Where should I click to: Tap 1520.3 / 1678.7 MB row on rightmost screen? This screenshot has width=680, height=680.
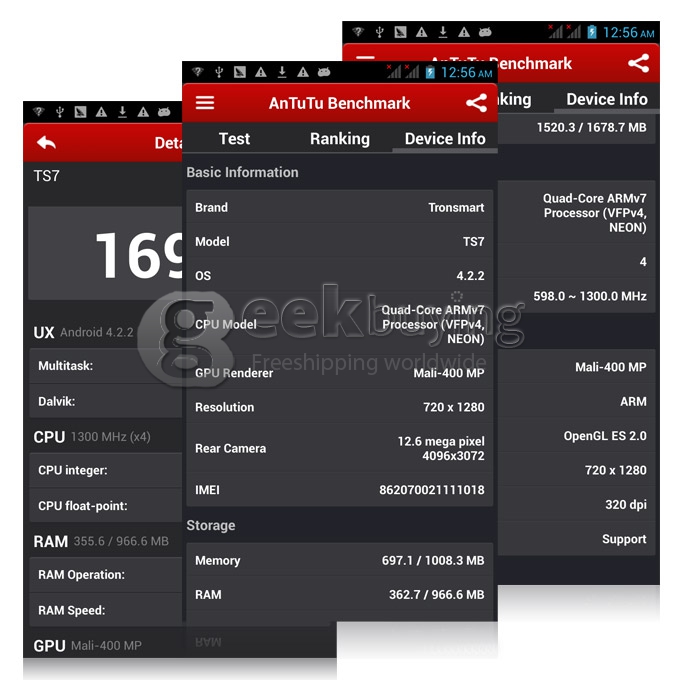tap(576, 127)
